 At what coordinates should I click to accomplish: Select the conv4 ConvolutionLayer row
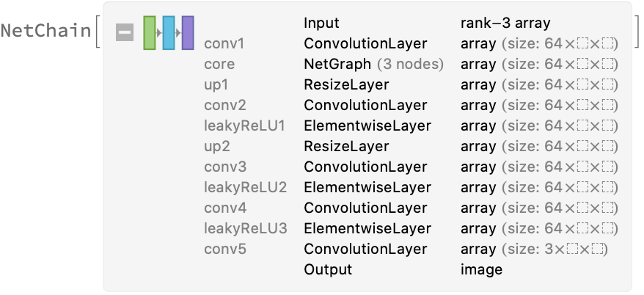click(x=365, y=208)
